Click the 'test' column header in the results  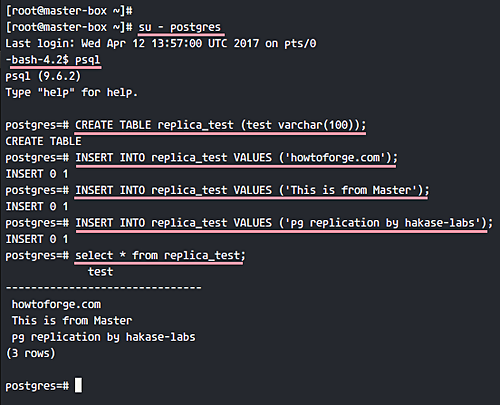pos(100,272)
